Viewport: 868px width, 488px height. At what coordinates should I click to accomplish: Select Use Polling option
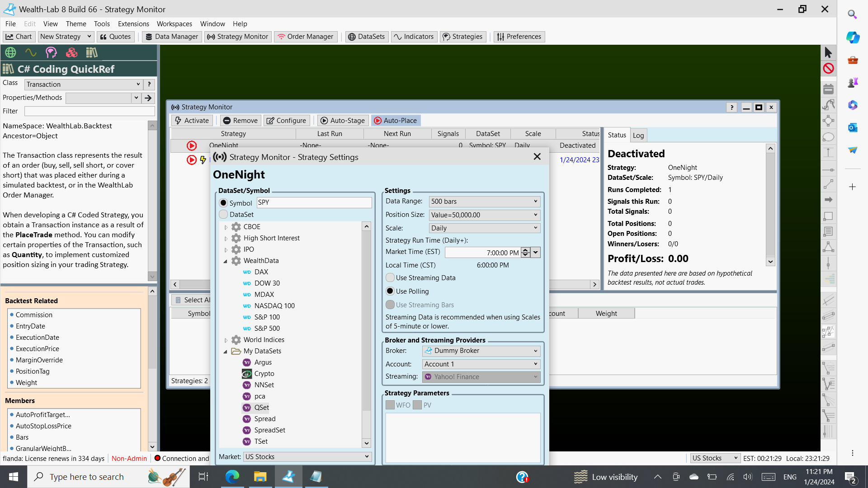tap(390, 291)
